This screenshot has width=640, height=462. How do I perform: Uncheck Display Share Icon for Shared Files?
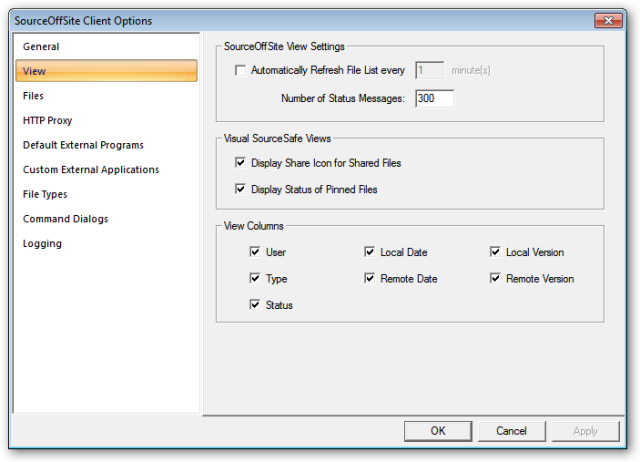point(240,163)
